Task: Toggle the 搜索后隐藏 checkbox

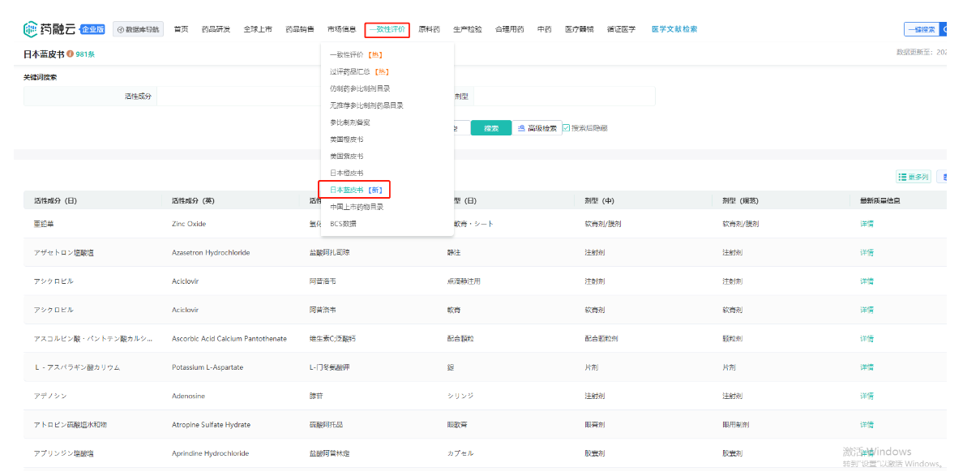Action: click(x=566, y=128)
